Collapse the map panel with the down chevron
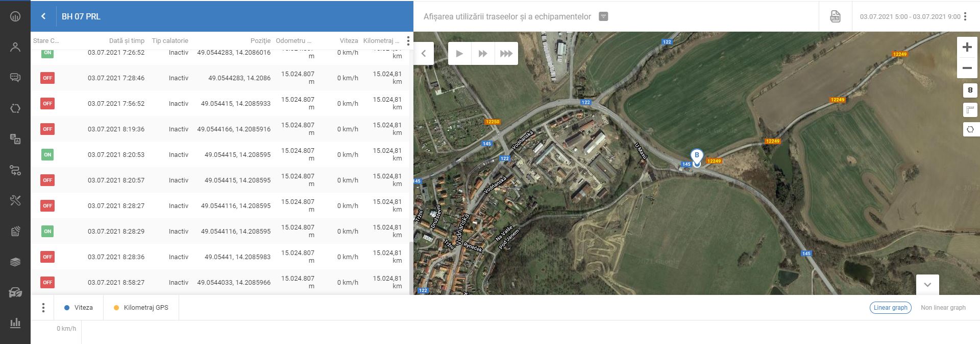Screen dimensions: 980x344 pyautogui.click(x=927, y=285)
